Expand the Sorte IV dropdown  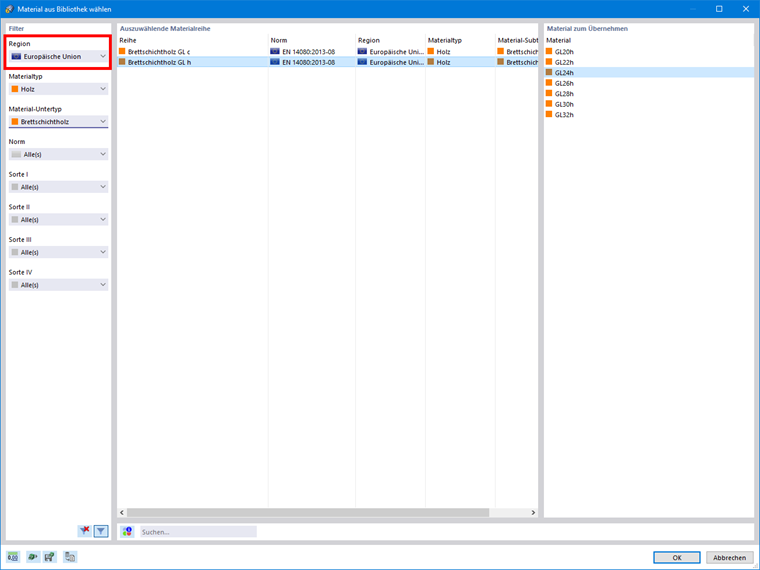[x=58, y=285]
